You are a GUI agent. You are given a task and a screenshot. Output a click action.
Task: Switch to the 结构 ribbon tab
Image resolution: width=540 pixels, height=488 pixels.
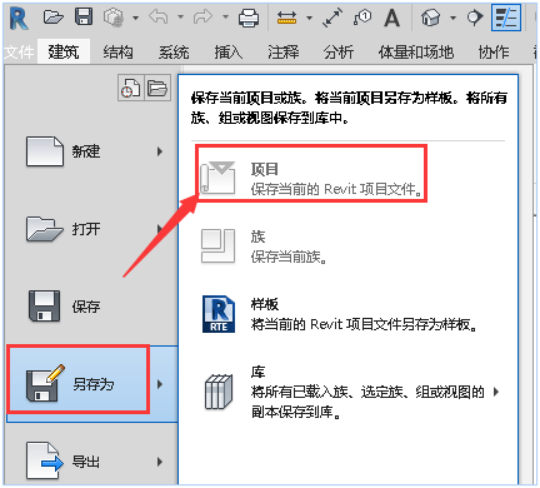coord(118,52)
